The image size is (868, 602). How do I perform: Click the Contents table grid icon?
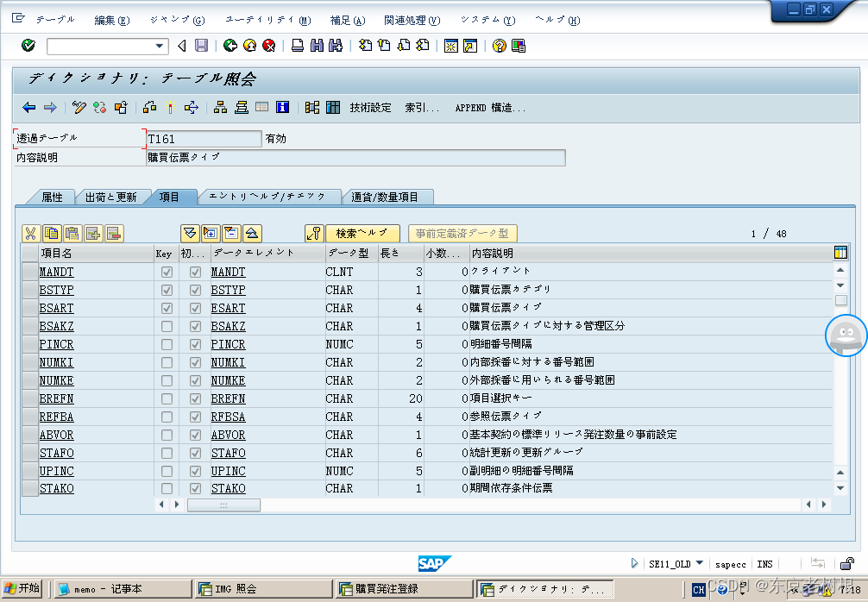[333, 107]
